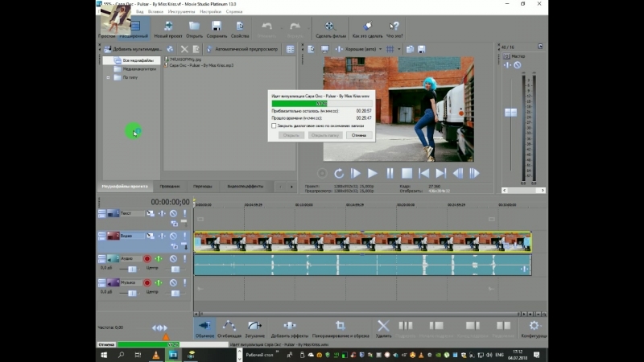Mute the Music (Музыка) track

[173, 283]
